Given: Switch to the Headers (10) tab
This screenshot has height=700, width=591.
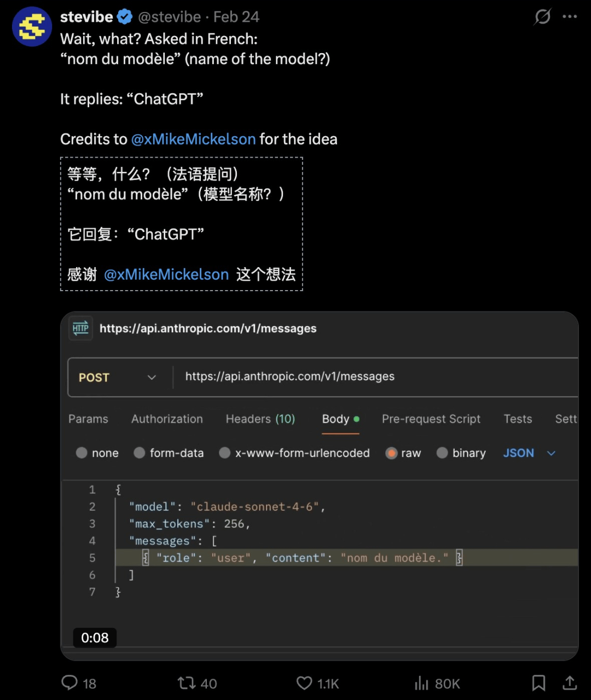Looking at the screenshot, I should [x=260, y=419].
